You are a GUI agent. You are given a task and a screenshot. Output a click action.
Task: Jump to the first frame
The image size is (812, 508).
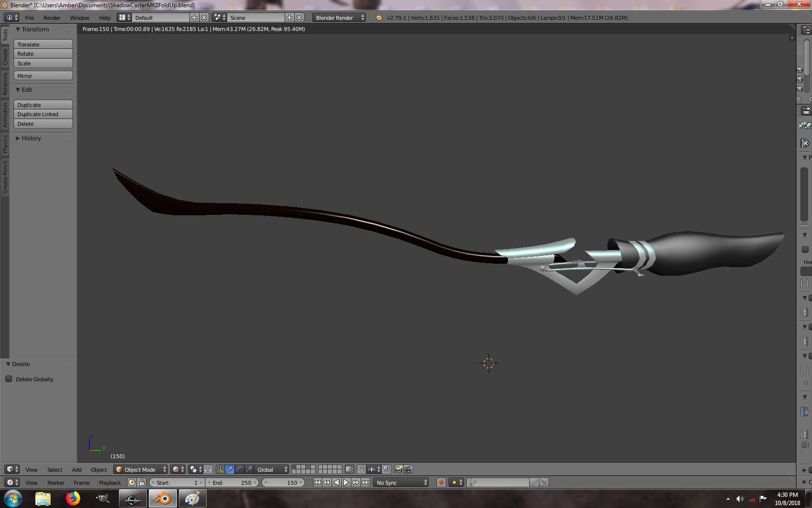[317, 482]
